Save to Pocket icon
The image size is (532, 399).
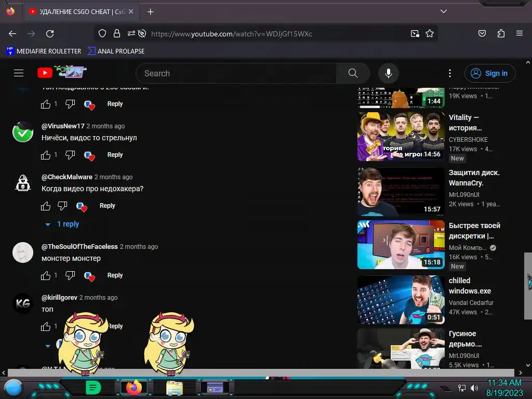coord(482,33)
